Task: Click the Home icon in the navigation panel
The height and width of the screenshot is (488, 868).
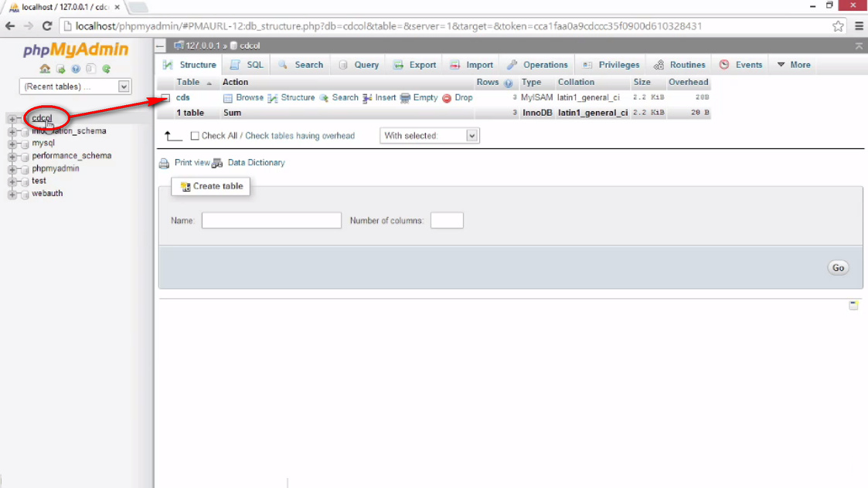Action: coord(45,69)
